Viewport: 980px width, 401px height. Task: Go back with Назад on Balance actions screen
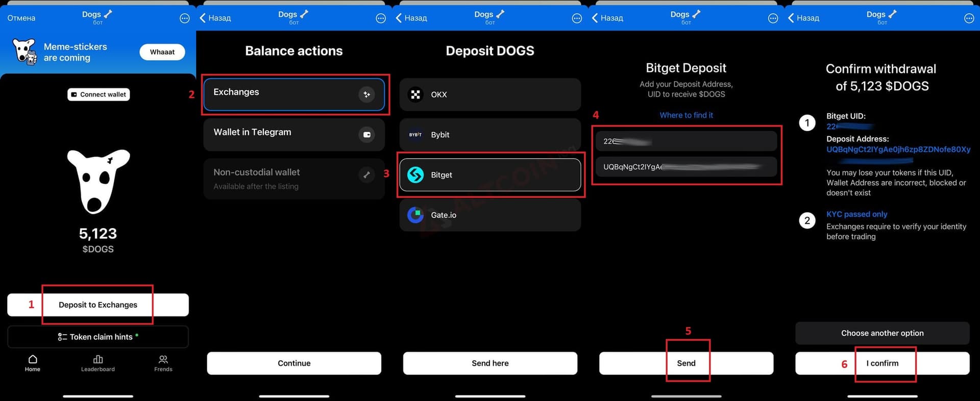(215, 18)
